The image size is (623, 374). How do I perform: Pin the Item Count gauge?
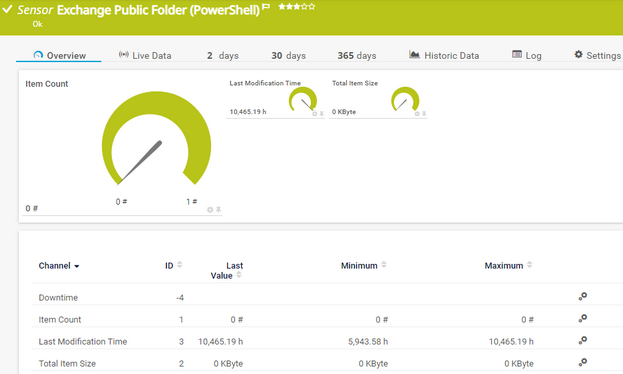pos(218,209)
